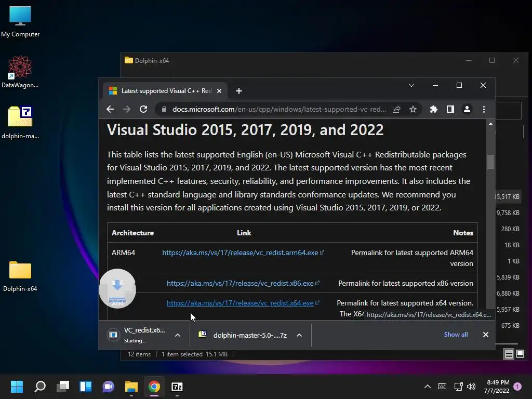Click the dolphin-master 7z download item
This screenshot has height=399, width=532.
coord(243,335)
